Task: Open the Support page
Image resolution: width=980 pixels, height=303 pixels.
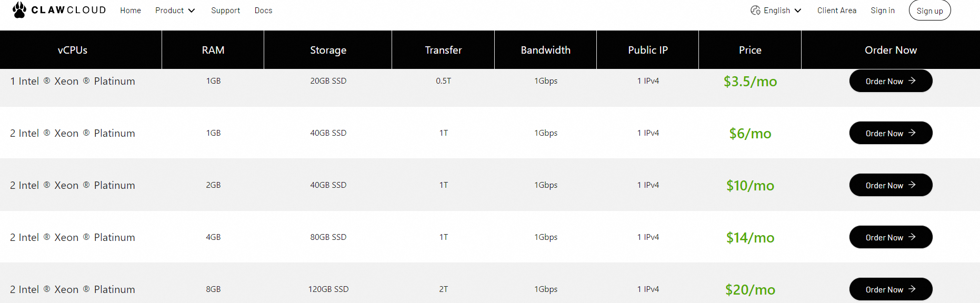Action: click(225, 11)
